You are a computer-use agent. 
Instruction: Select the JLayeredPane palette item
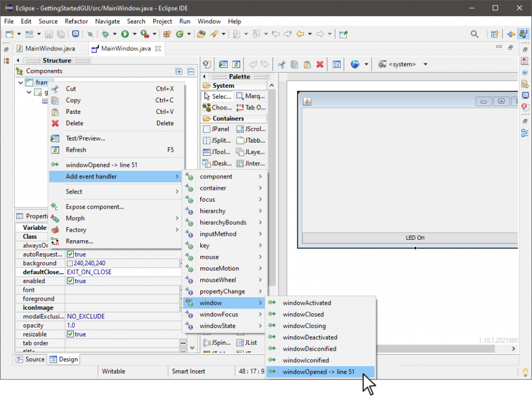(251, 152)
